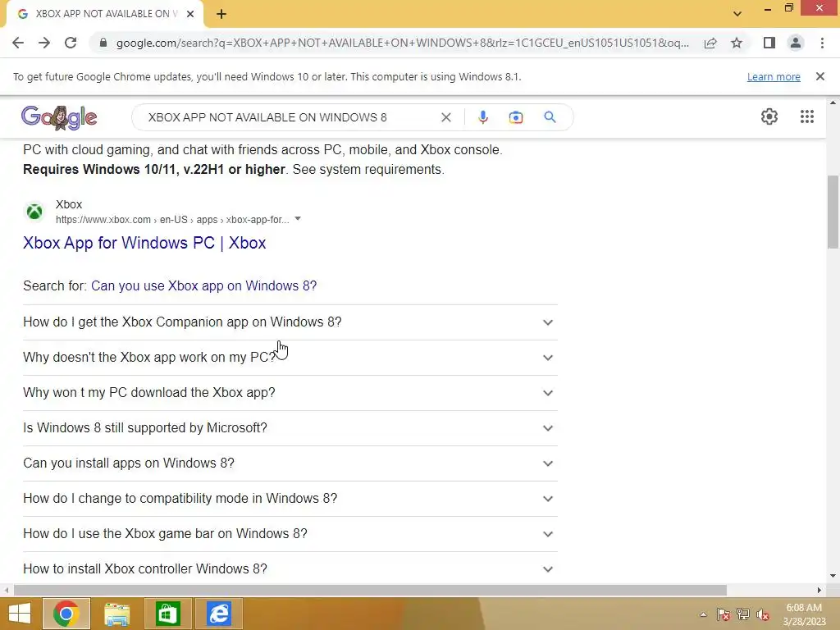Open Chrome profile avatar menu

point(796,43)
